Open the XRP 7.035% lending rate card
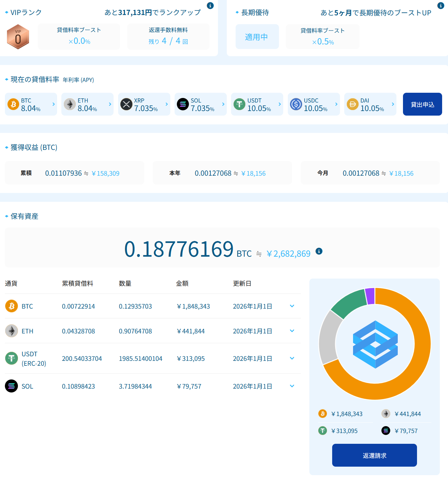 coord(144,104)
